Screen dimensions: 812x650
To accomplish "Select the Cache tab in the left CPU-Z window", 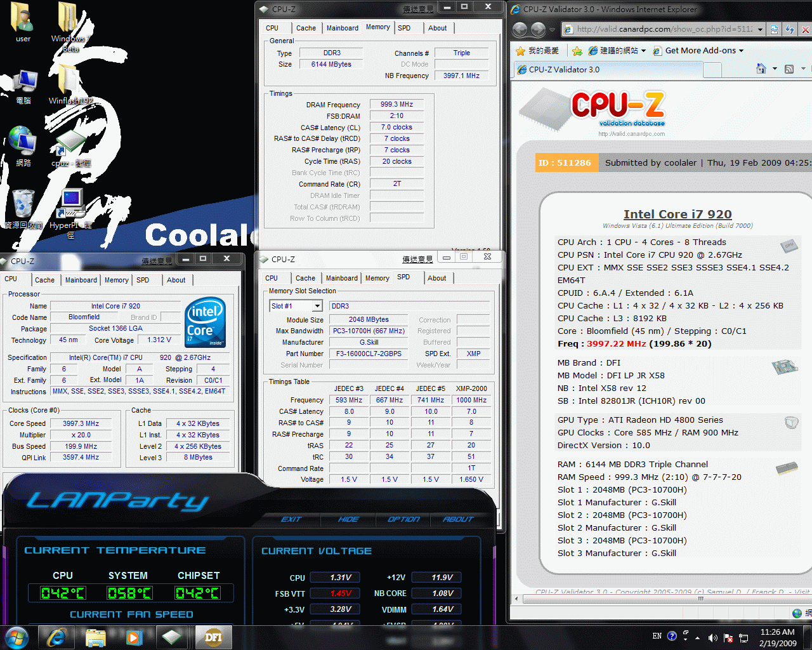I will [45, 280].
